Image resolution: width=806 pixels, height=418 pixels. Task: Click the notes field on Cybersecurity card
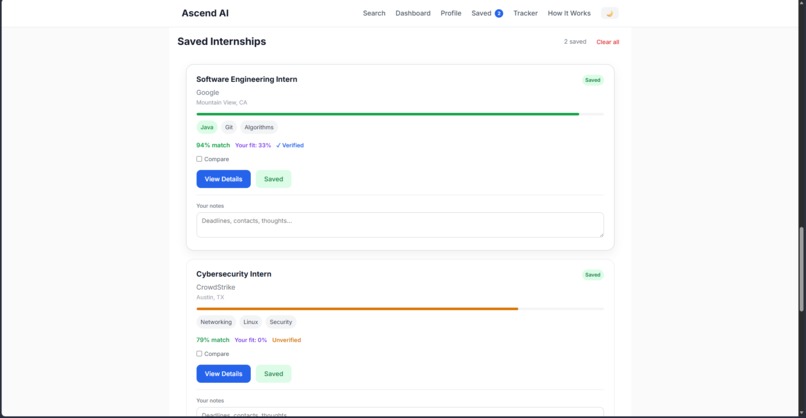point(400,412)
